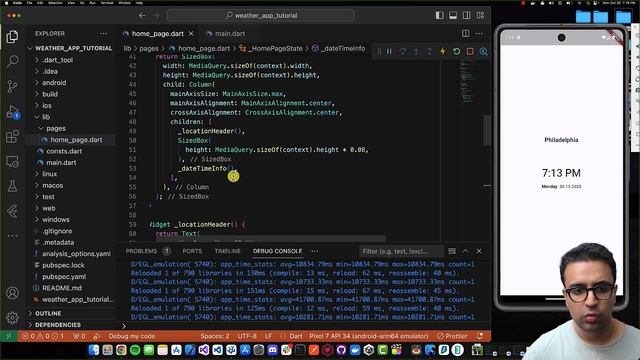Click the debug console filter field
This screenshot has height=360, width=640.
coord(400,251)
